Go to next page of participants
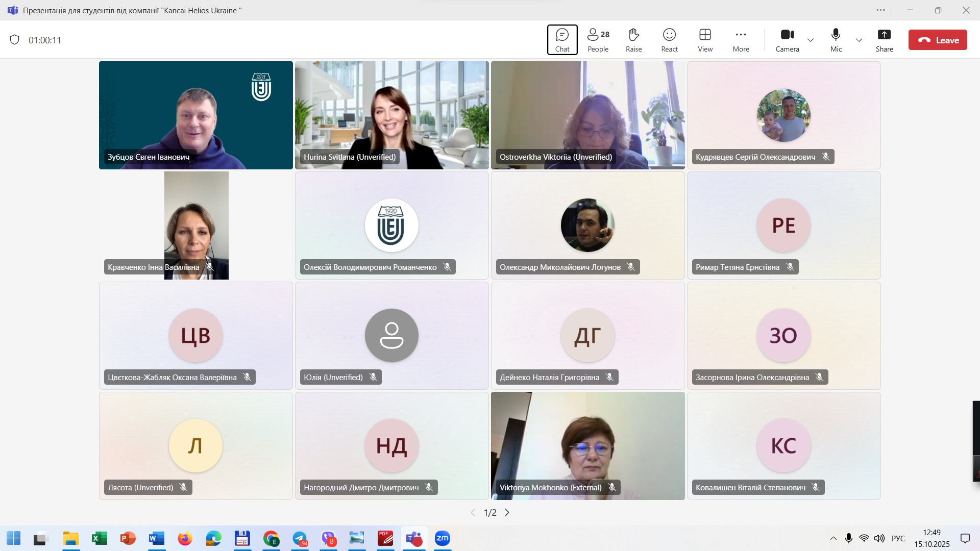The height and width of the screenshot is (551, 980). pyautogui.click(x=507, y=513)
